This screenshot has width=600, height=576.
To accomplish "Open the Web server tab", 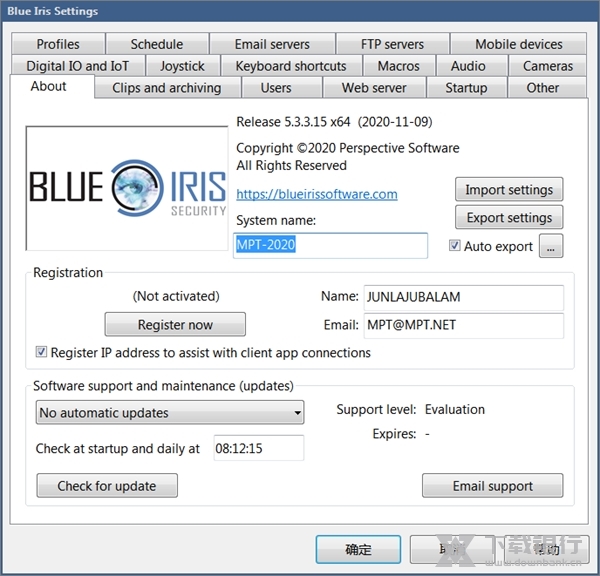I will tap(374, 88).
